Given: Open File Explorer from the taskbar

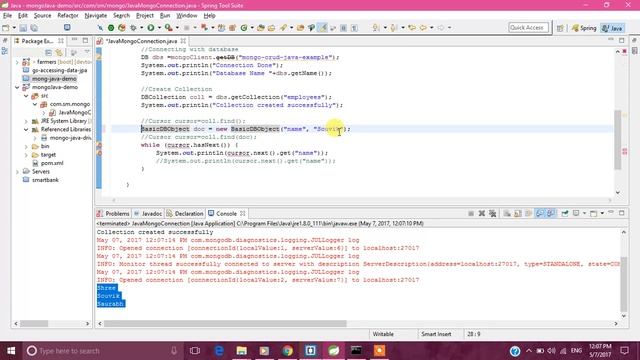Looking at the screenshot, I should (x=242, y=351).
